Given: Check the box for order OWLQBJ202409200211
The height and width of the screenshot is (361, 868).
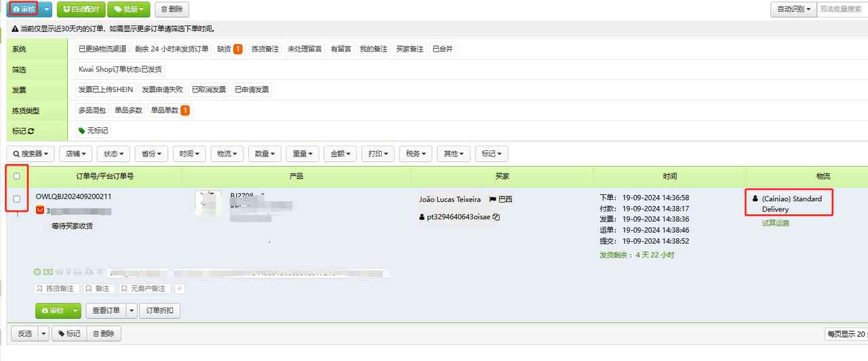Looking at the screenshot, I should click(17, 199).
